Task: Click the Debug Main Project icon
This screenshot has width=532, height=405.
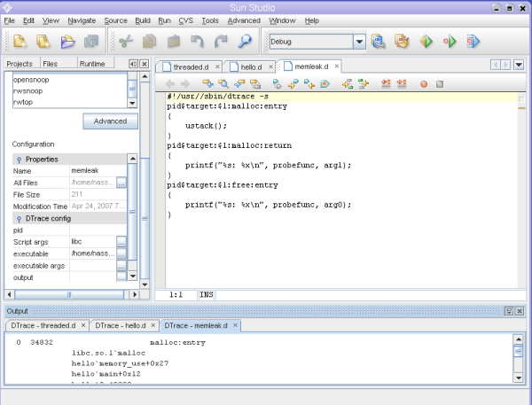Action: click(450, 42)
